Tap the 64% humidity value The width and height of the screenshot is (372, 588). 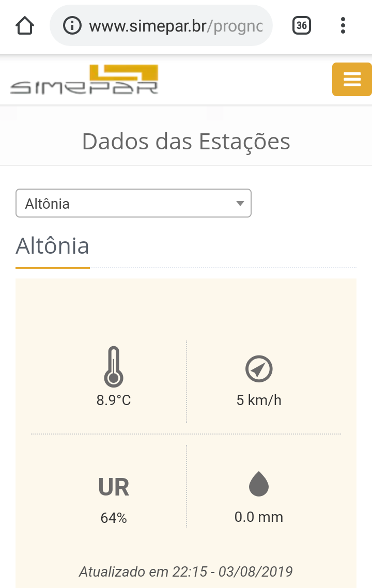(x=114, y=518)
